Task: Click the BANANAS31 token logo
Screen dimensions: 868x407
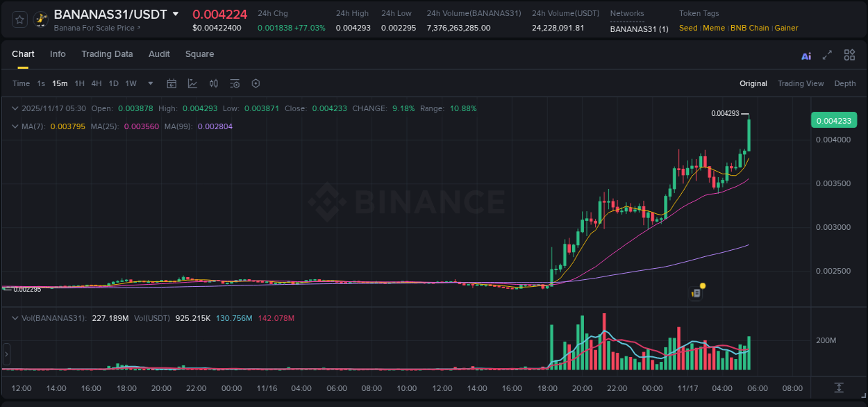Action: pos(40,19)
